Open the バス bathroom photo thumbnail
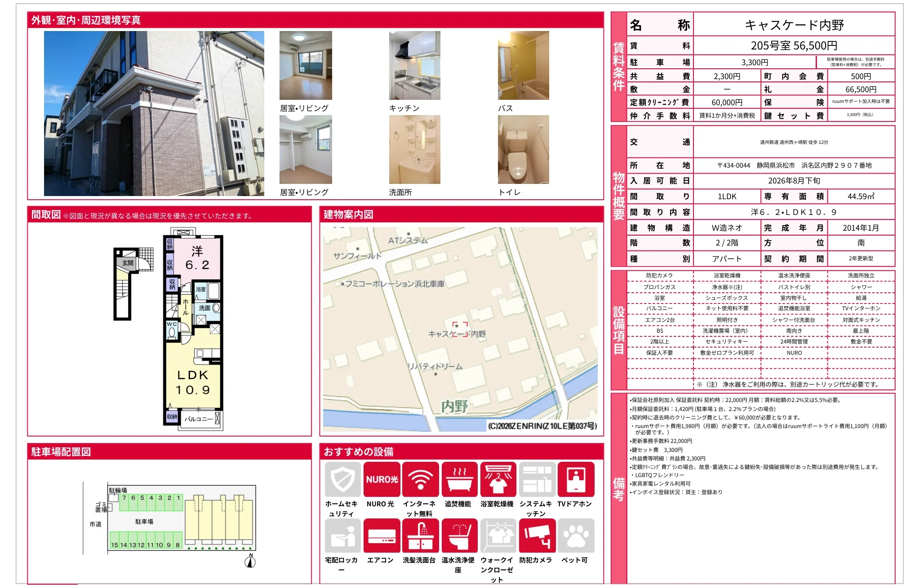This screenshot has height=585, width=924. 524,65
